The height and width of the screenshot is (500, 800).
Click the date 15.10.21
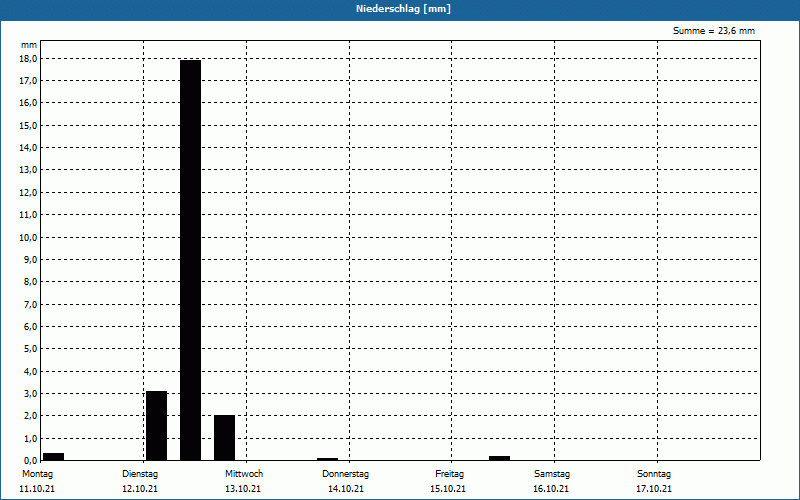tap(448, 489)
